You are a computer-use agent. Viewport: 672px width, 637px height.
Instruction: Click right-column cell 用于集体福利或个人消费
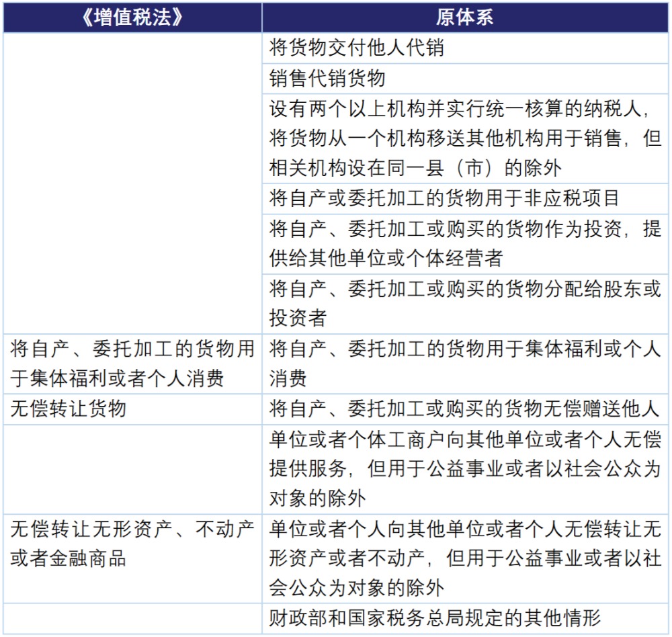pos(465,363)
